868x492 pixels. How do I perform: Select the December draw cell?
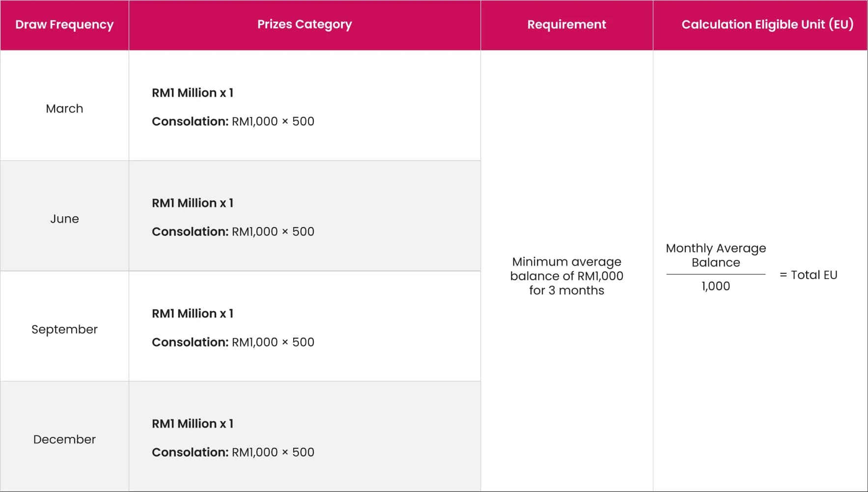pos(64,439)
